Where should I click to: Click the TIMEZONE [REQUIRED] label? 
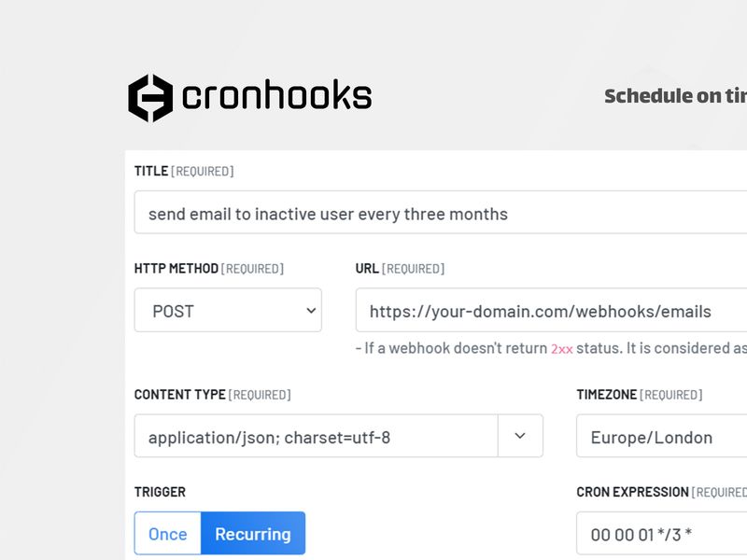pyautogui.click(x=641, y=394)
